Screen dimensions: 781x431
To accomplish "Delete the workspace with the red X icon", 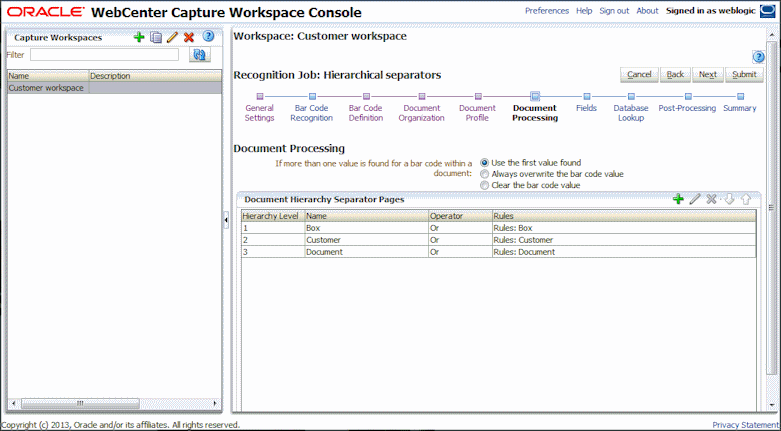I will pos(189,37).
